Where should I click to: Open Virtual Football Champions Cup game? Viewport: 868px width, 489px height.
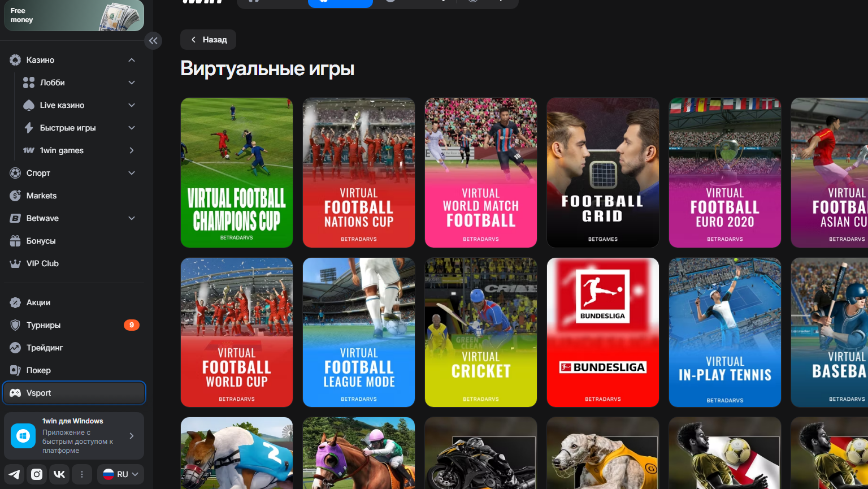pos(237,172)
